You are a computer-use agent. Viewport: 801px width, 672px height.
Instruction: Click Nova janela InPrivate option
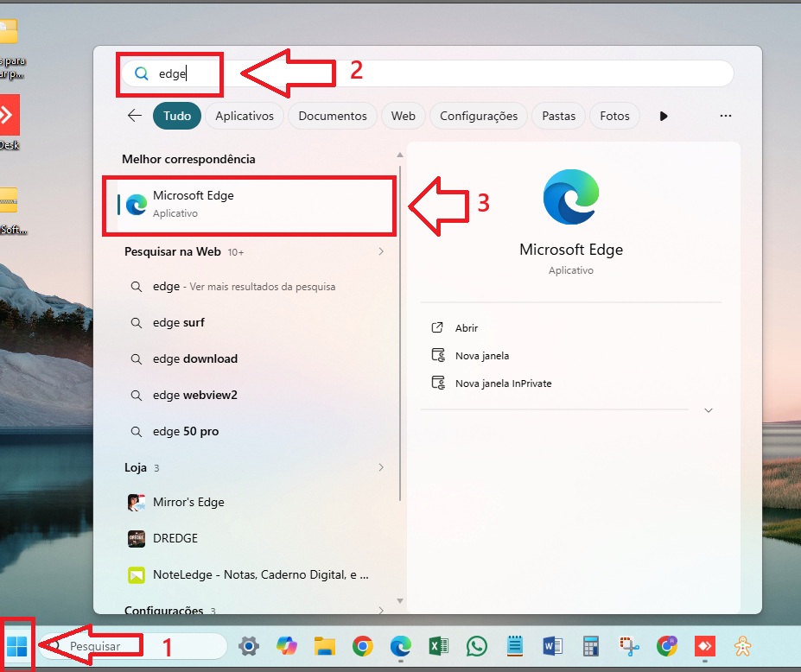[x=503, y=384]
